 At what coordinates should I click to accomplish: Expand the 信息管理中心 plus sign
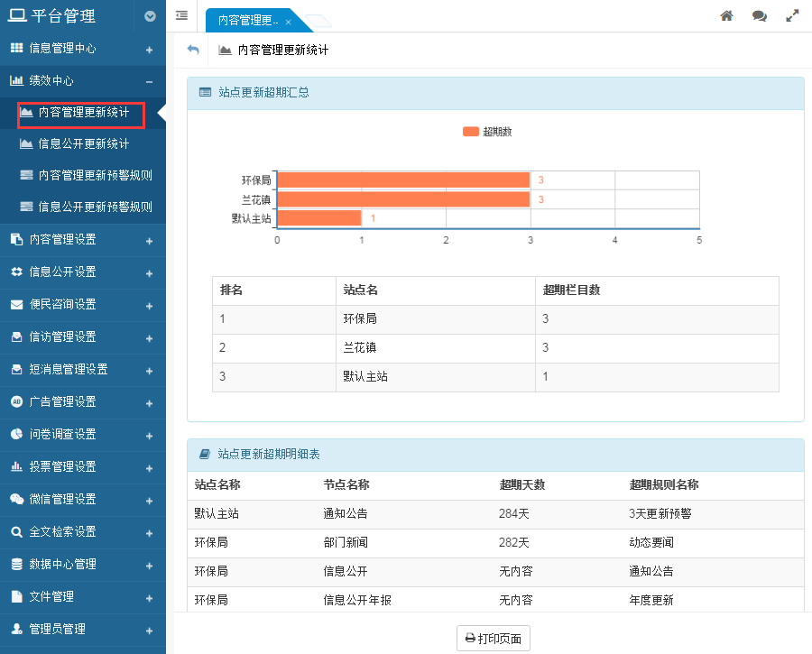[x=149, y=49]
